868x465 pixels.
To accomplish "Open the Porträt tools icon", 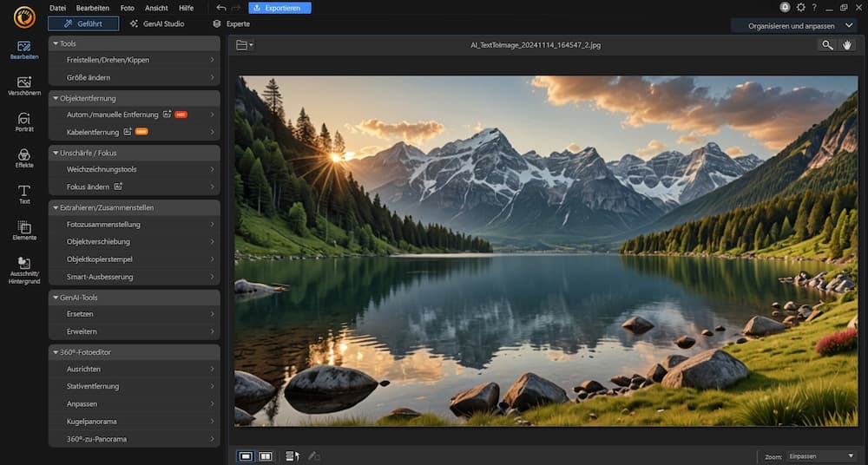I will (x=24, y=121).
